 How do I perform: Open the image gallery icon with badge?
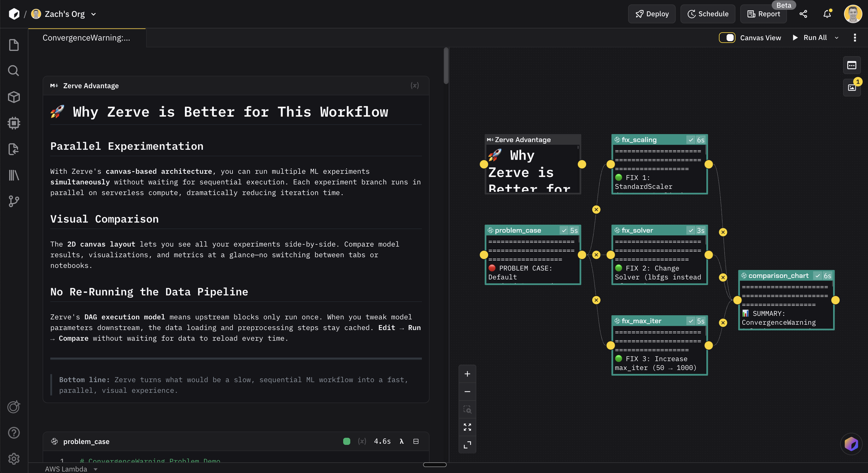coord(852,88)
